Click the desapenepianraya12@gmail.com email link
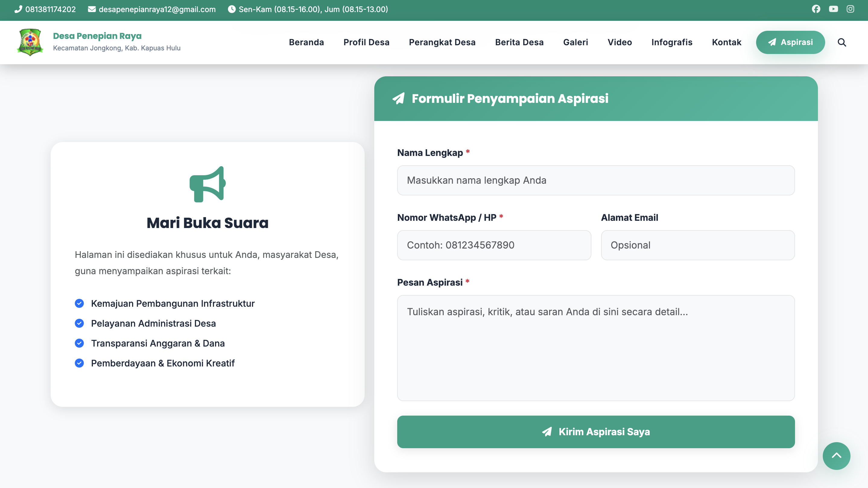 [x=157, y=9]
